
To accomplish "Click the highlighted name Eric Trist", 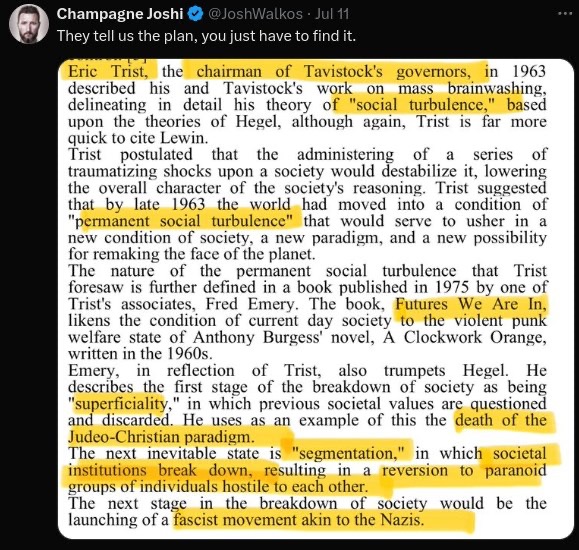I will (108, 71).
